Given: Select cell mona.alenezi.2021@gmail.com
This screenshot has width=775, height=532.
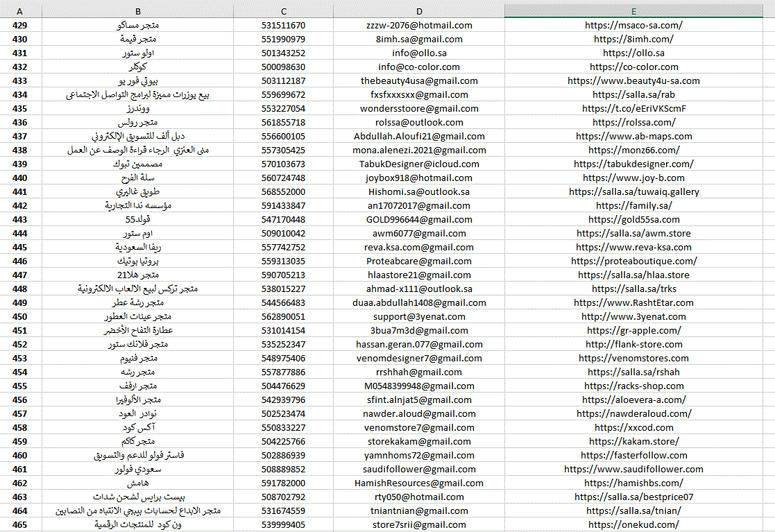Looking at the screenshot, I should click(x=419, y=150).
